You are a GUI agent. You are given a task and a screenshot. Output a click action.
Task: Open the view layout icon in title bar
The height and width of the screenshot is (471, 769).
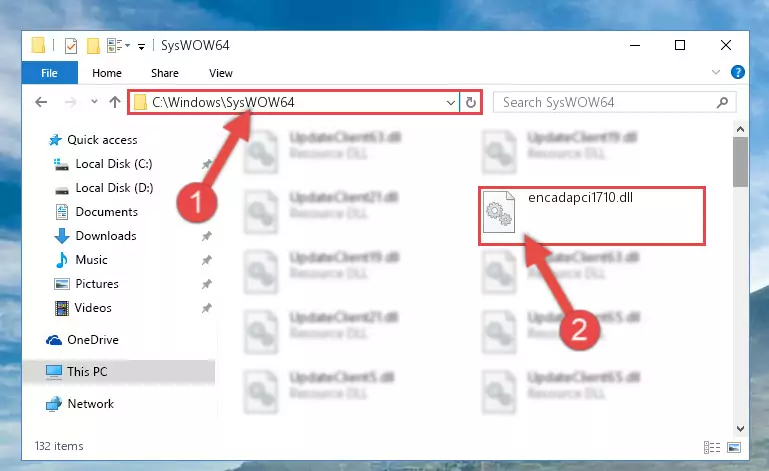point(115,46)
